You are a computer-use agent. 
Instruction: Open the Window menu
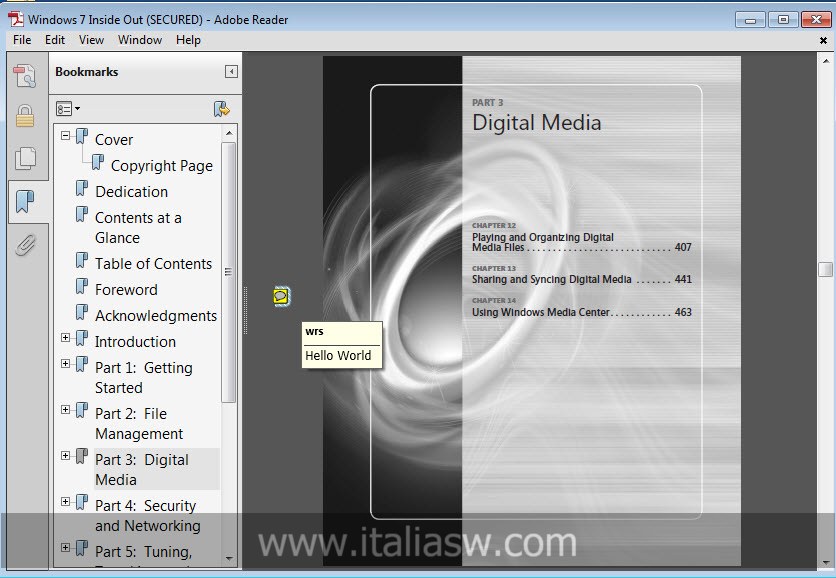click(140, 40)
